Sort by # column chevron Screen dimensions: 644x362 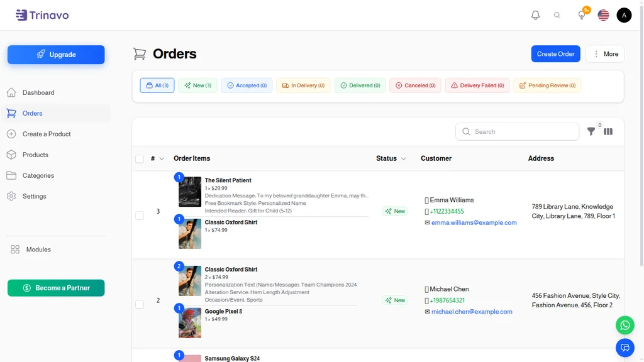coord(162,159)
